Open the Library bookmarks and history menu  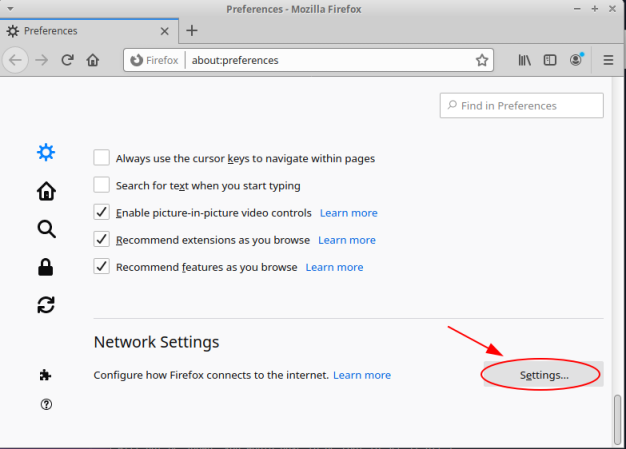pos(524,60)
